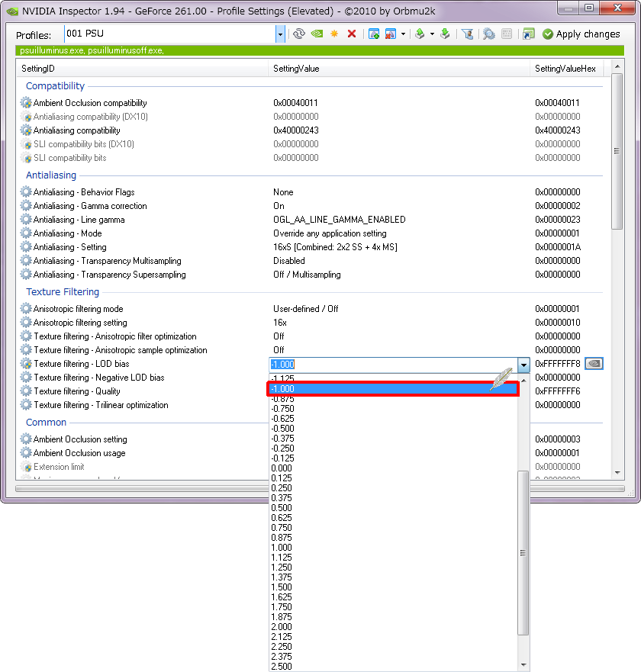Click the import profiles icon
Image resolution: width=641 pixels, height=672 pixels.
(x=445, y=34)
